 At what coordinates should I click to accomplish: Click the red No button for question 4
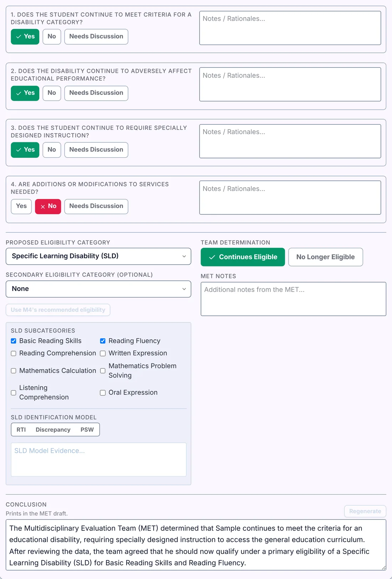[48, 206]
